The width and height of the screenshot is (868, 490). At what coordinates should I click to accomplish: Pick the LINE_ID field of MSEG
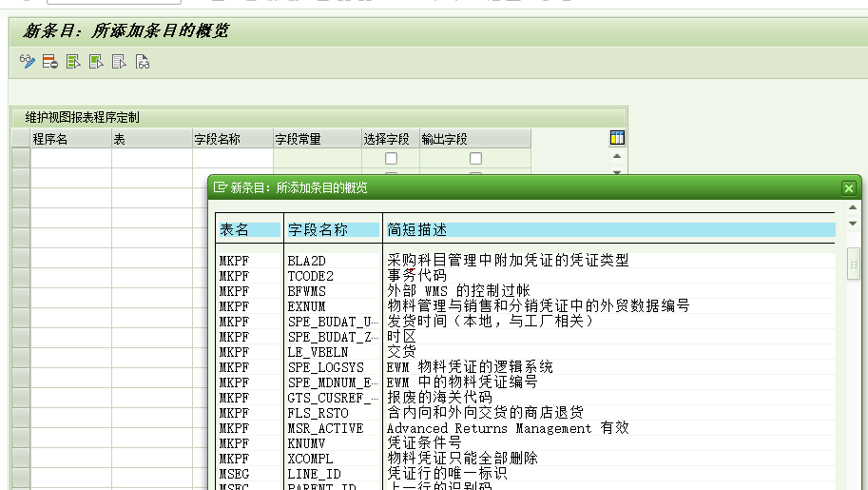(x=314, y=474)
